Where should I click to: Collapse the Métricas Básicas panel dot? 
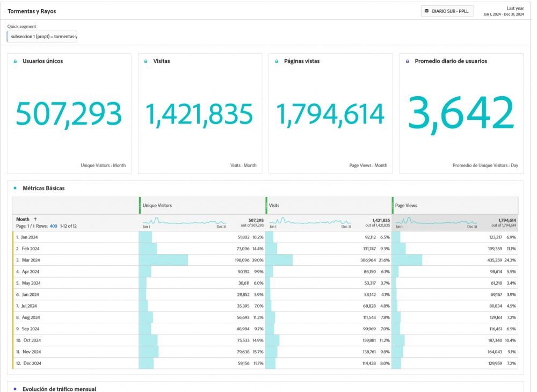coord(14,188)
